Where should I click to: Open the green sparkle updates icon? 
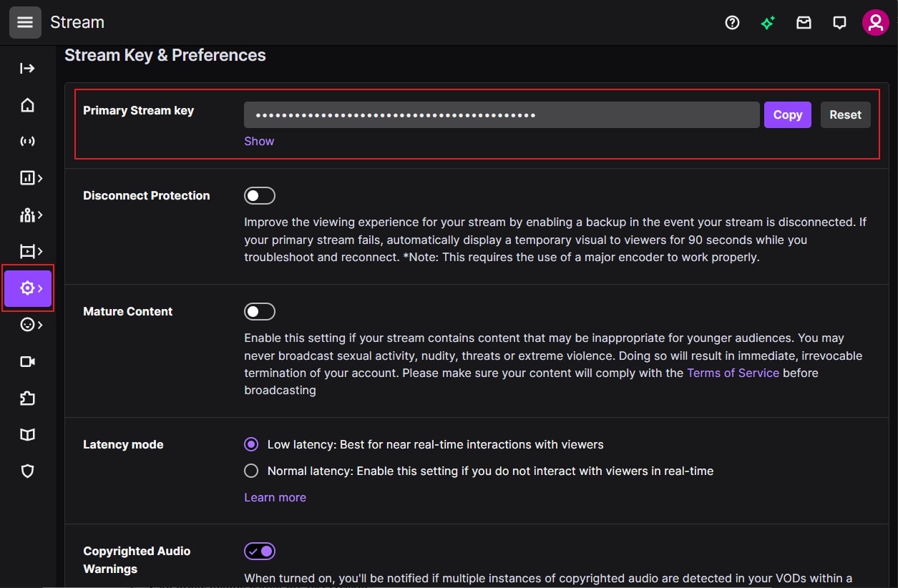(x=768, y=23)
